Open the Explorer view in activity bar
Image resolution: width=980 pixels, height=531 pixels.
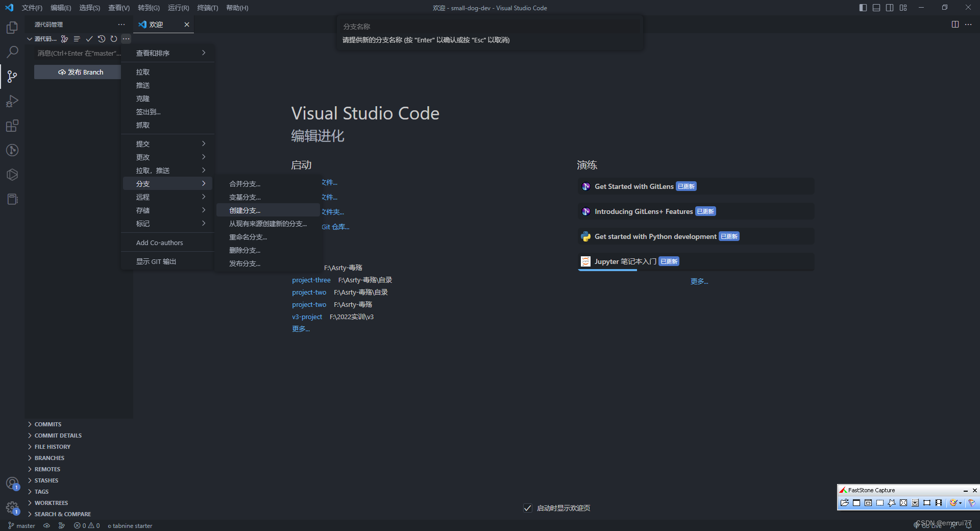pyautogui.click(x=12, y=28)
